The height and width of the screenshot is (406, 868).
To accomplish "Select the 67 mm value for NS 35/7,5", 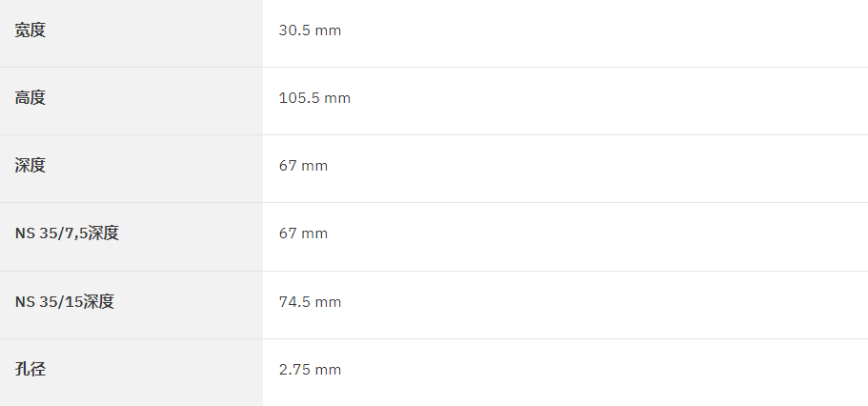I will [x=303, y=233].
